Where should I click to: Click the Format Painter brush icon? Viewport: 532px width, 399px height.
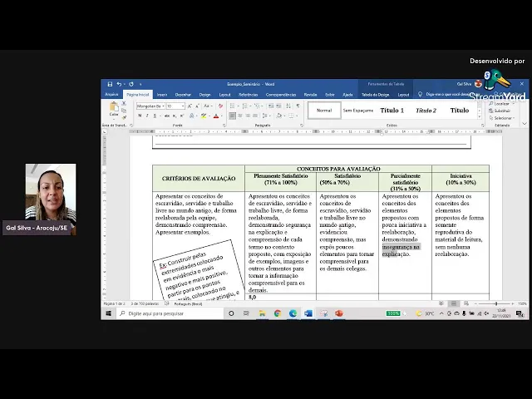124,117
